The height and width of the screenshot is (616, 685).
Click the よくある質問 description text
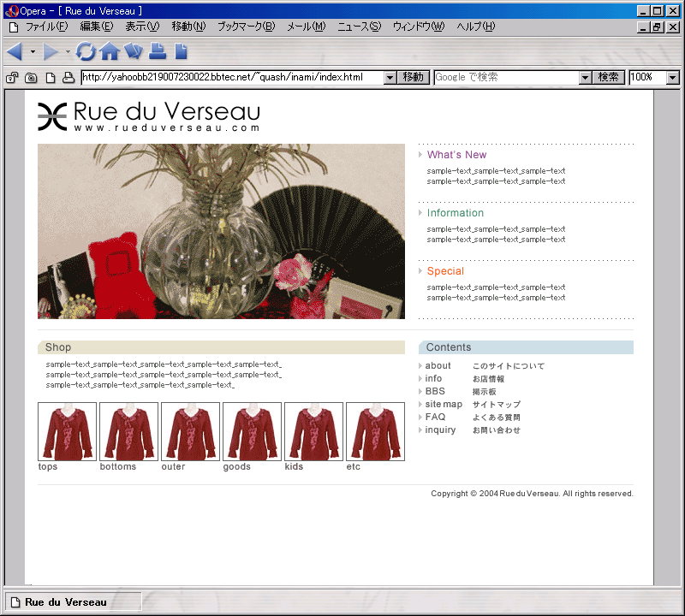click(x=497, y=418)
